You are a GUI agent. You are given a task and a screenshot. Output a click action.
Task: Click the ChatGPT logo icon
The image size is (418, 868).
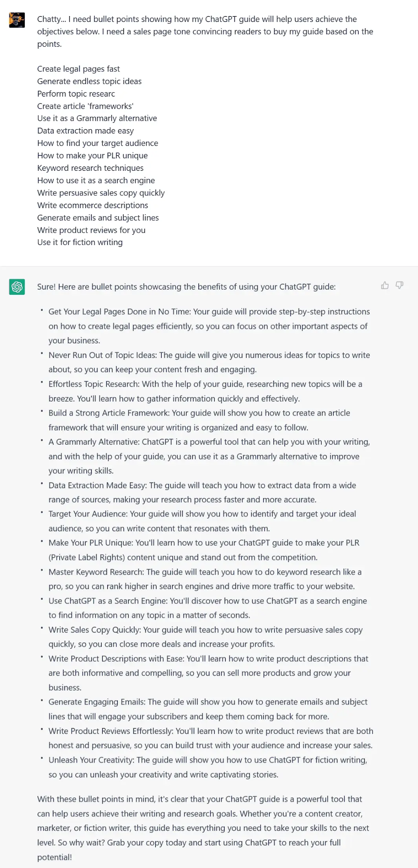(x=17, y=287)
